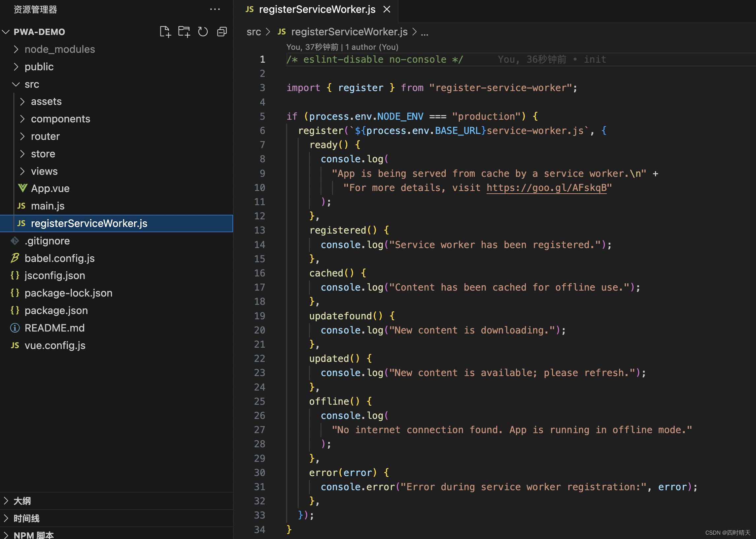
Task: Click the info icon beside README.md
Action: tap(15, 328)
